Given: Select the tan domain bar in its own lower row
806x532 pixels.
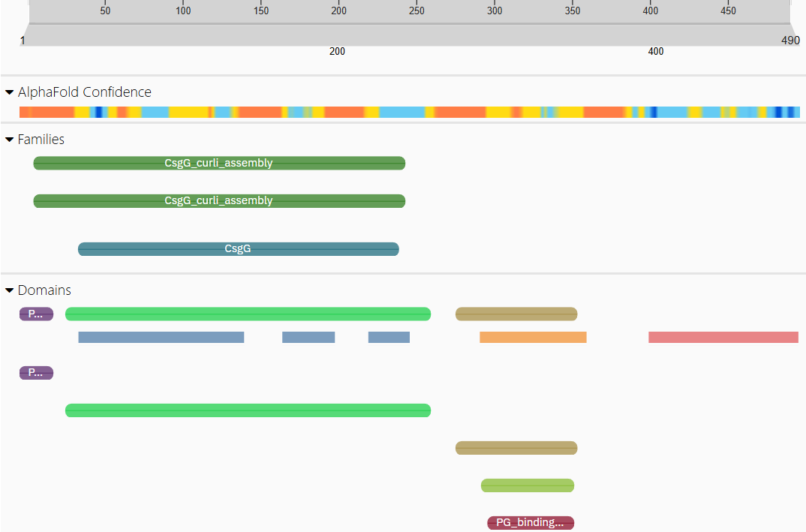Looking at the screenshot, I should (x=516, y=448).
